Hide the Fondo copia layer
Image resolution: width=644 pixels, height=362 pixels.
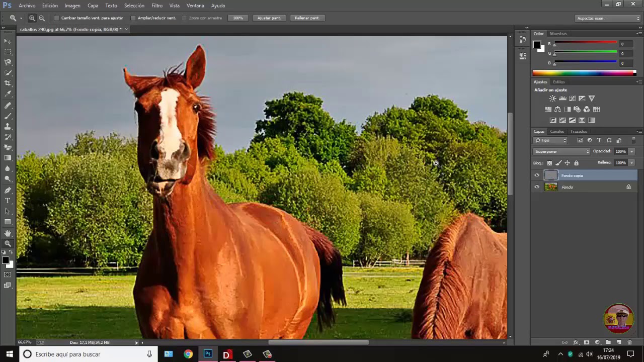[537, 175]
